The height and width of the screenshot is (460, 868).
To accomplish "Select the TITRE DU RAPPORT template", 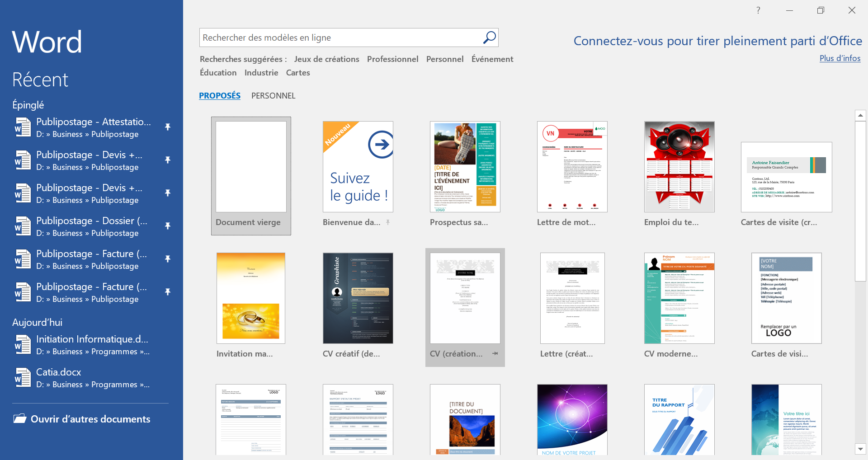I will [x=679, y=419].
